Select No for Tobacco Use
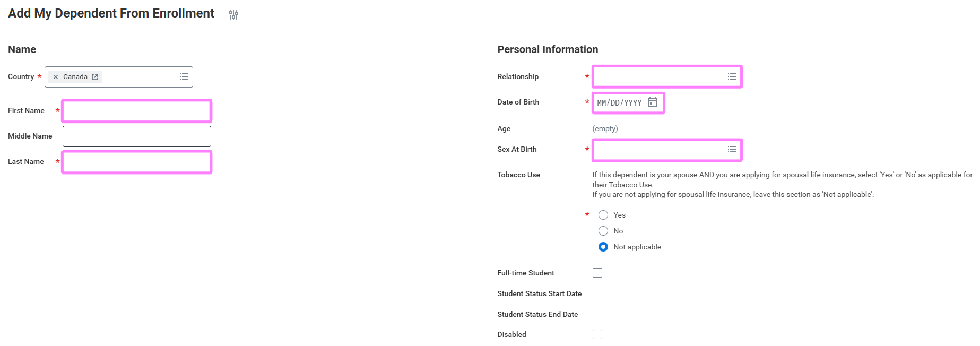Screen dimensions: 980x346 (603, 231)
